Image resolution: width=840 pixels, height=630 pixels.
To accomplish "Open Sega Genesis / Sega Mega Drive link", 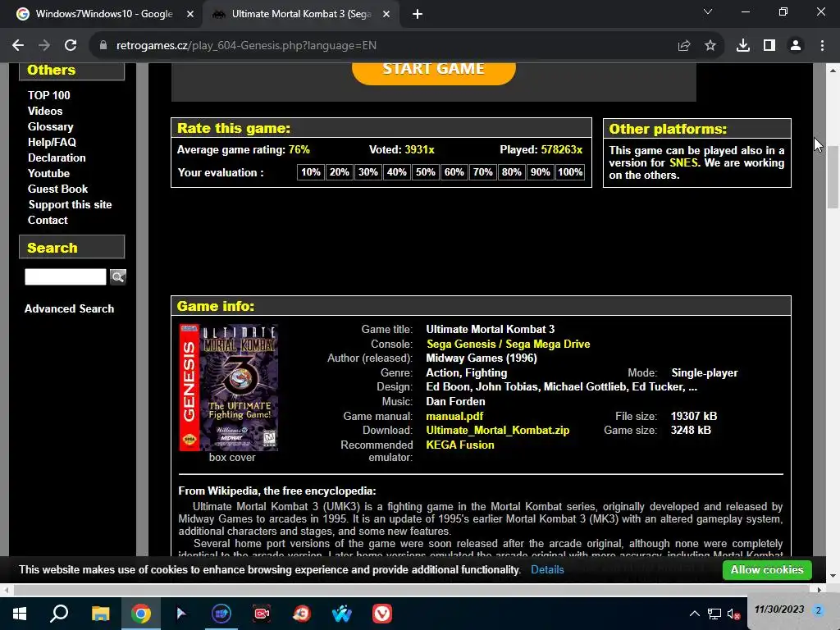I will click(508, 344).
